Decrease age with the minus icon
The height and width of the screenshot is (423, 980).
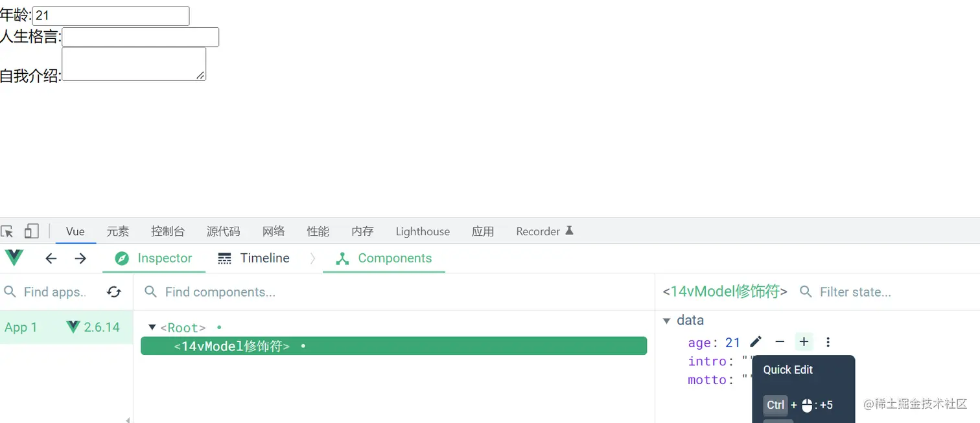[780, 342]
